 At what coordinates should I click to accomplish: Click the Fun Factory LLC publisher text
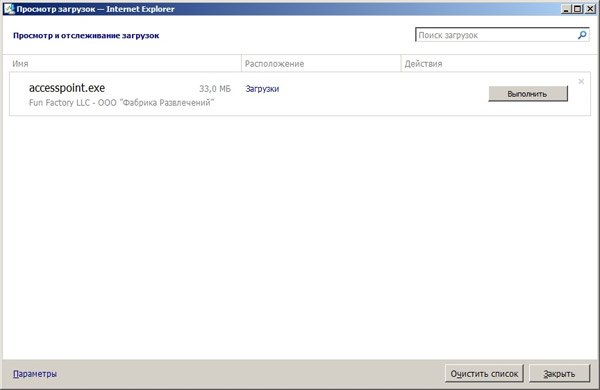pos(121,103)
